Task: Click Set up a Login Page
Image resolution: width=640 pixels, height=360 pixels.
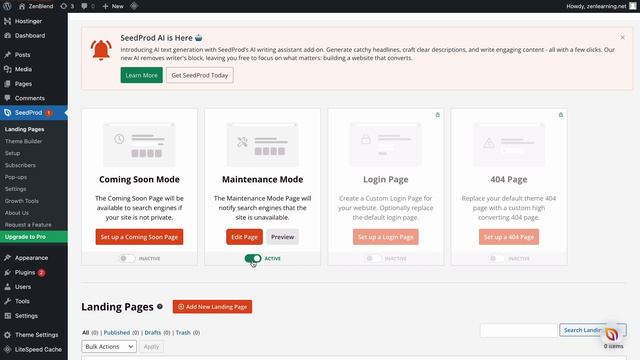Action: 385,237
